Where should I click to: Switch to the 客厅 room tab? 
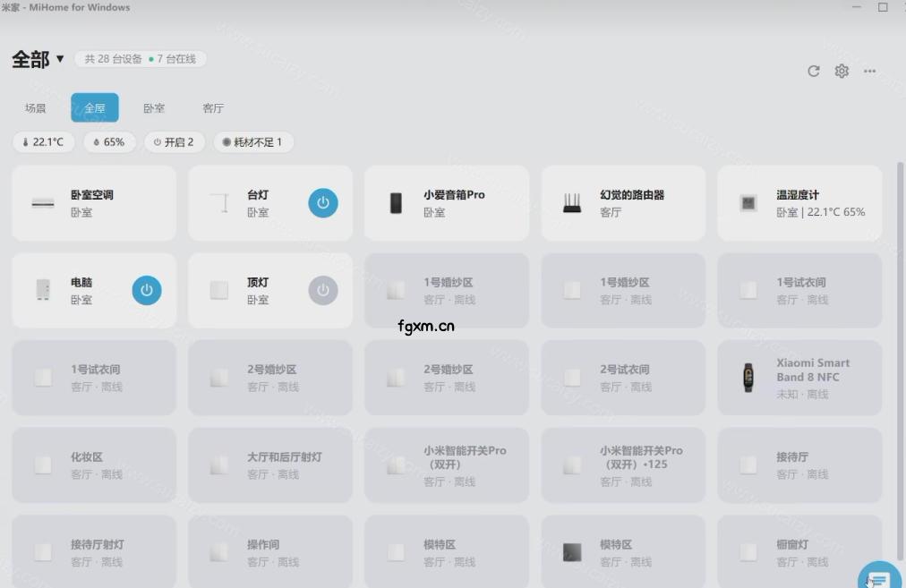(x=213, y=108)
